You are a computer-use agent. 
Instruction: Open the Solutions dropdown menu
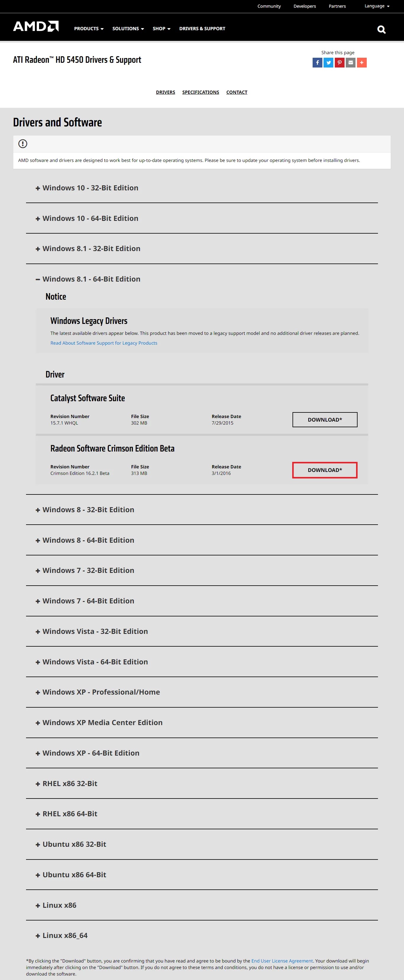coord(128,28)
